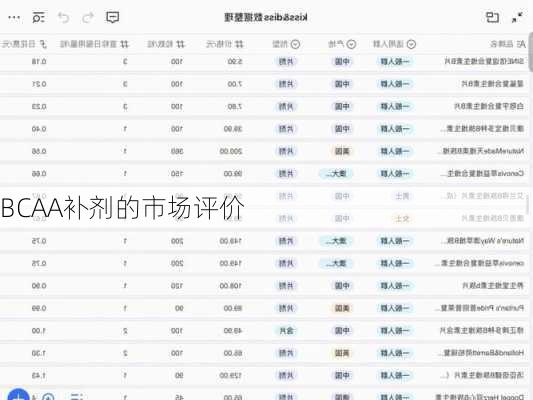
Task: Select the pill count cell 120
Action: [177, 286]
